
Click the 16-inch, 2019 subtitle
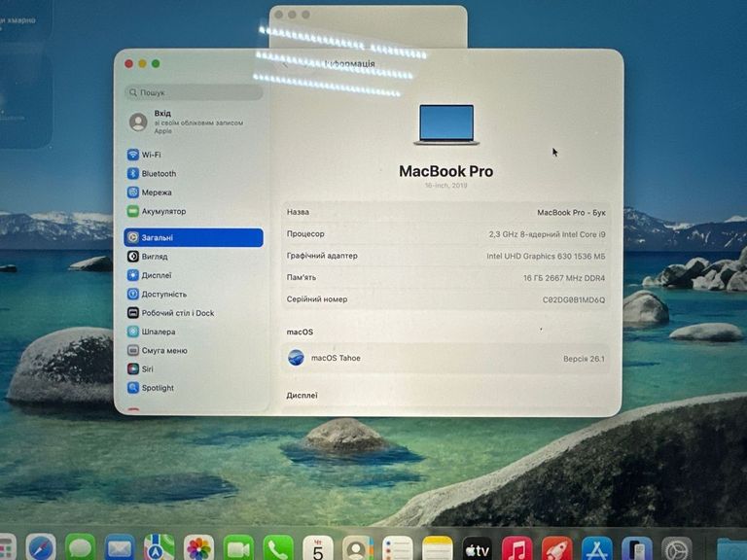point(445,186)
